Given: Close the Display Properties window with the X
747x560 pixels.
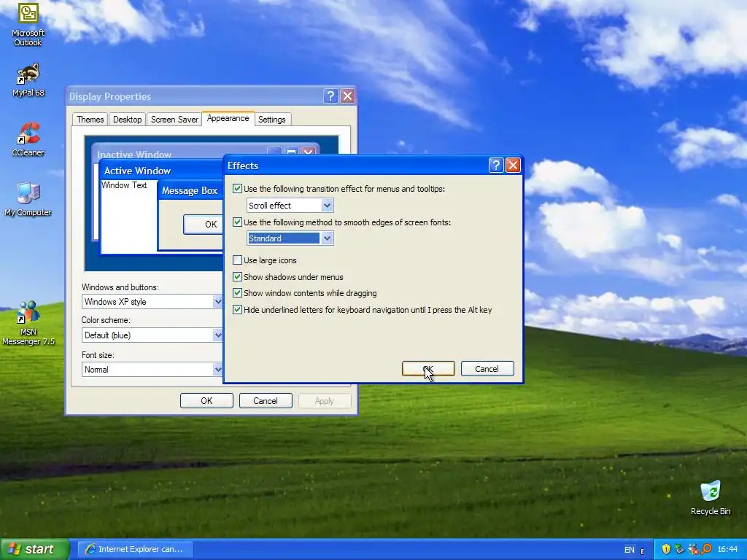Looking at the screenshot, I should 348,96.
